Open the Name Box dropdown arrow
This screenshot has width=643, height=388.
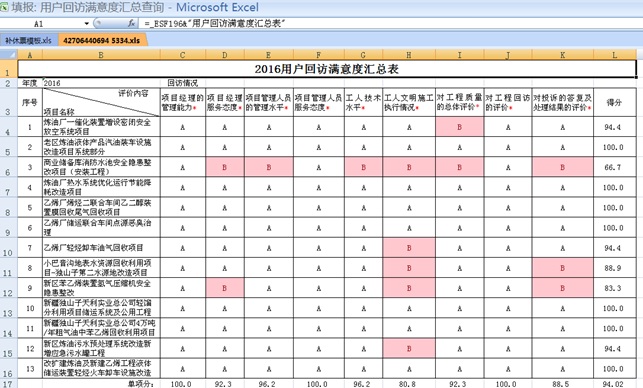pyautogui.click(x=87, y=23)
